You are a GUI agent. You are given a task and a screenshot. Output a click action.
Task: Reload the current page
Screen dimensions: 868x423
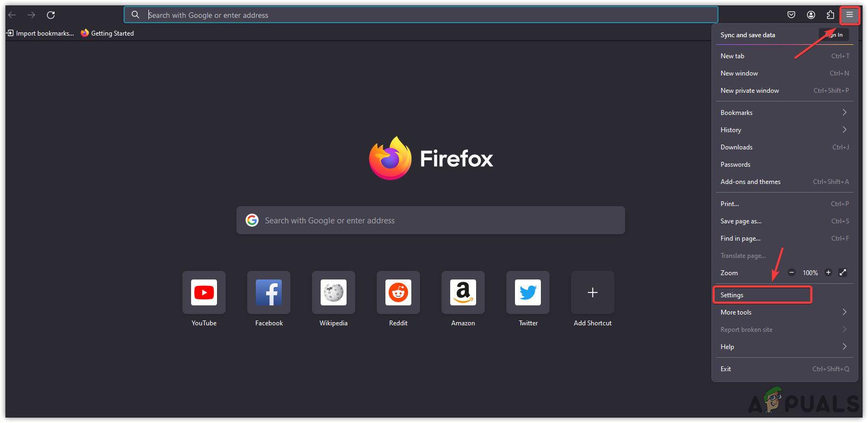(51, 15)
